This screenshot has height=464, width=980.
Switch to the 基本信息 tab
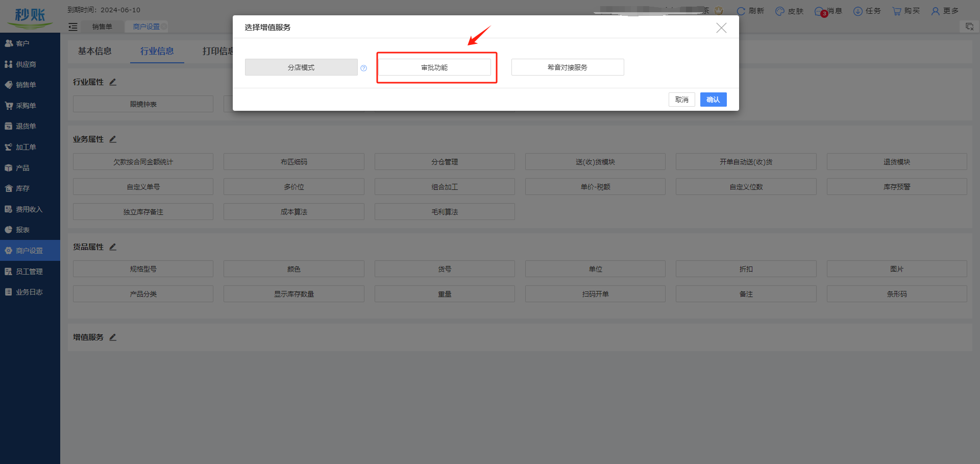pos(95,51)
